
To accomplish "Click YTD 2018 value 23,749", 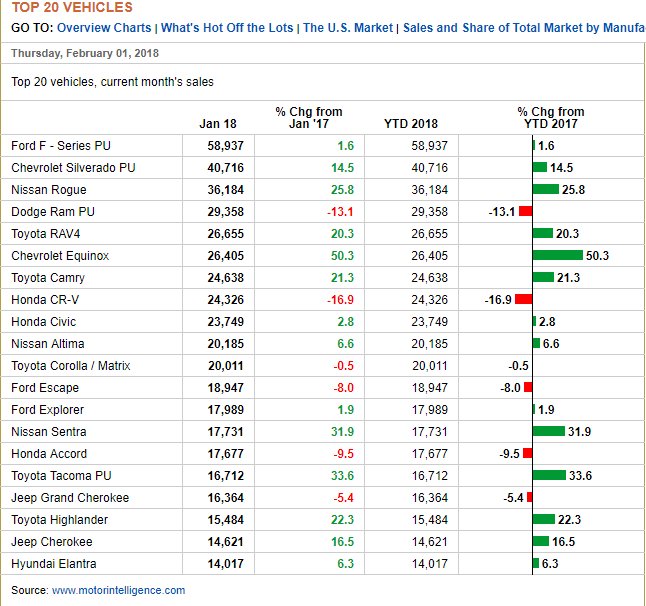I will (x=429, y=322).
